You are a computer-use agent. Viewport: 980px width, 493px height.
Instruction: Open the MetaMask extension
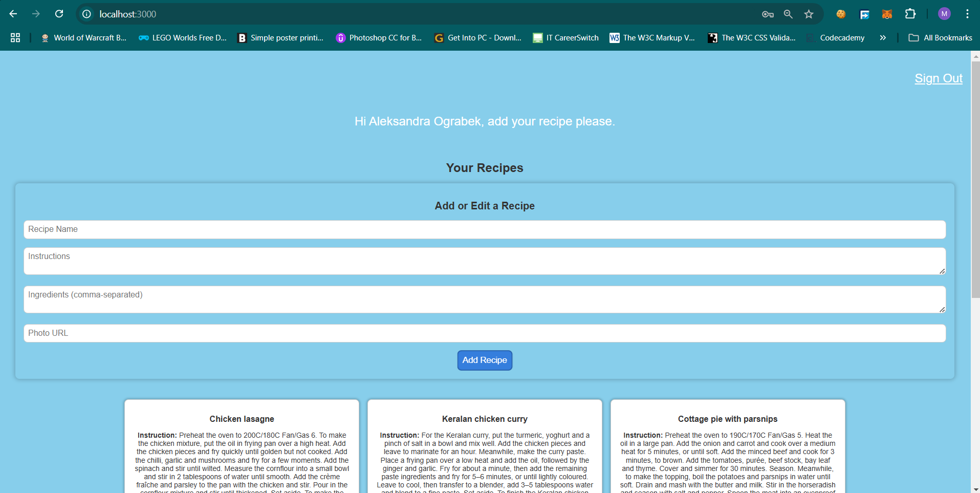pos(887,14)
